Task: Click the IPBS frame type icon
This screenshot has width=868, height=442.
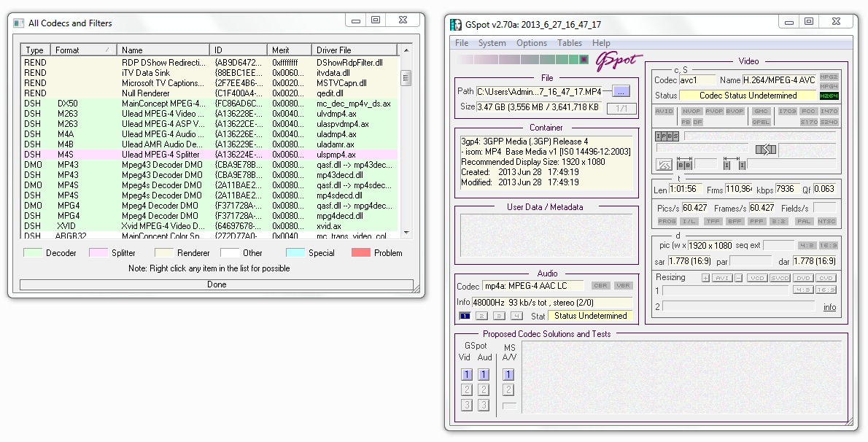Action: click(x=667, y=136)
